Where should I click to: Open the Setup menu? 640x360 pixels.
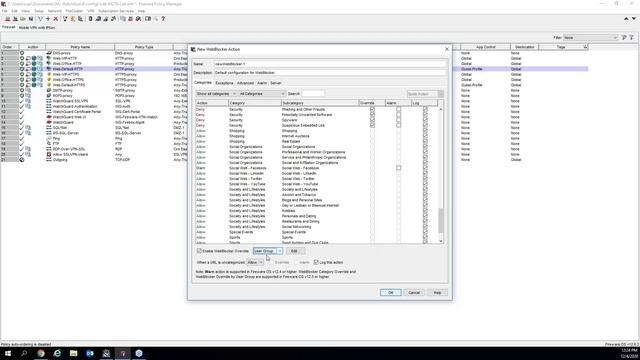39,11
